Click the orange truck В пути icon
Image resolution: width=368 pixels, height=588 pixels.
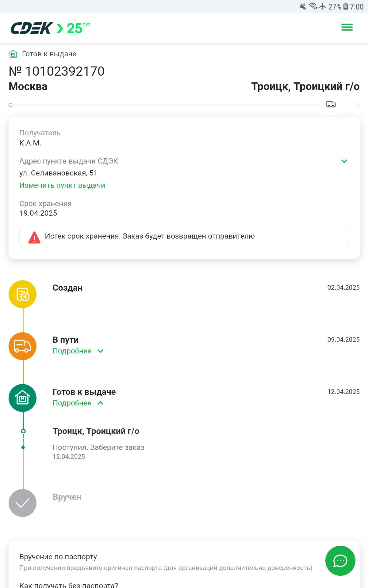click(x=23, y=346)
